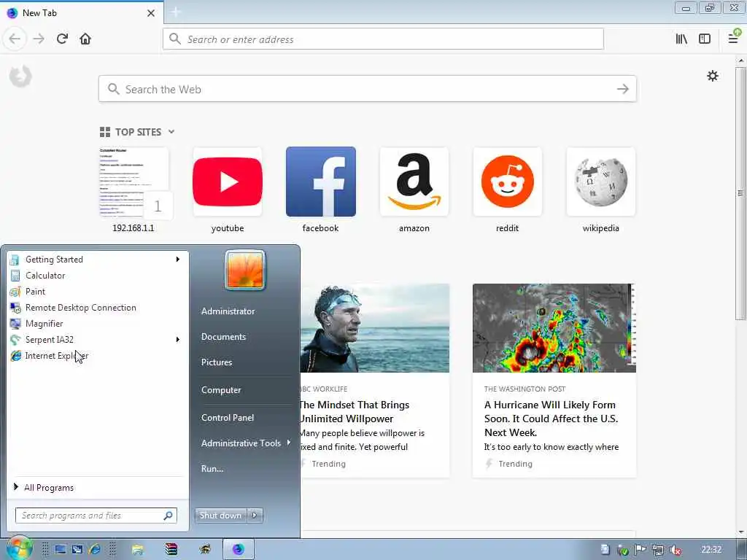747x560 pixels.
Task: Open Computer from Start menu
Action: point(221,390)
